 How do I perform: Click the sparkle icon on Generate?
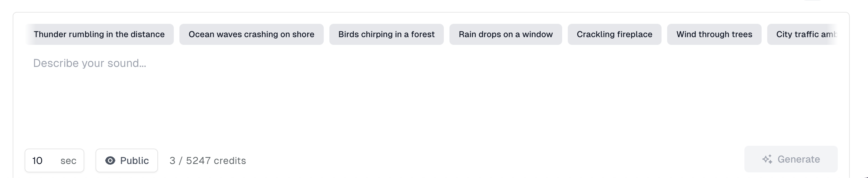coord(767,159)
